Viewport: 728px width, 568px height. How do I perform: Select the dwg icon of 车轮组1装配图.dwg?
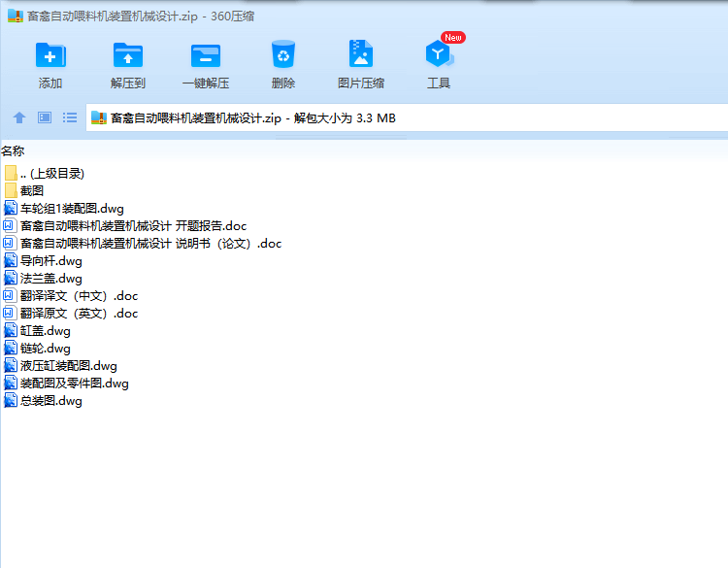pyautogui.click(x=11, y=208)
